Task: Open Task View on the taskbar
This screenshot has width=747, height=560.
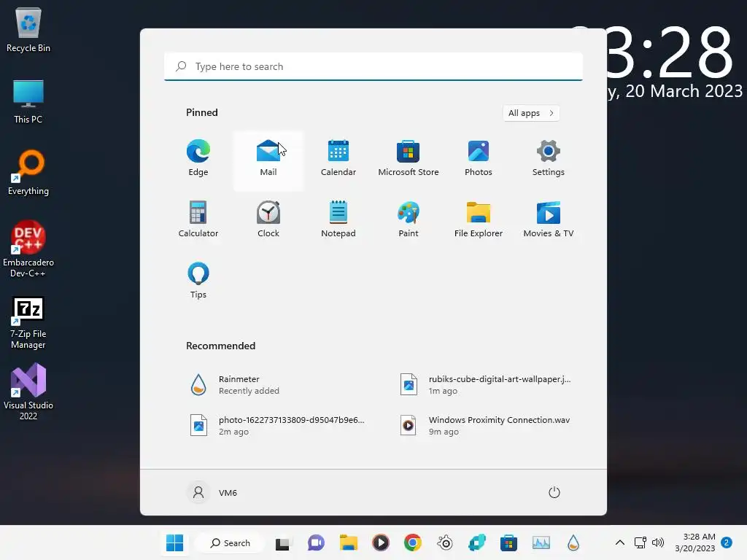Action: tap(282, 542)
